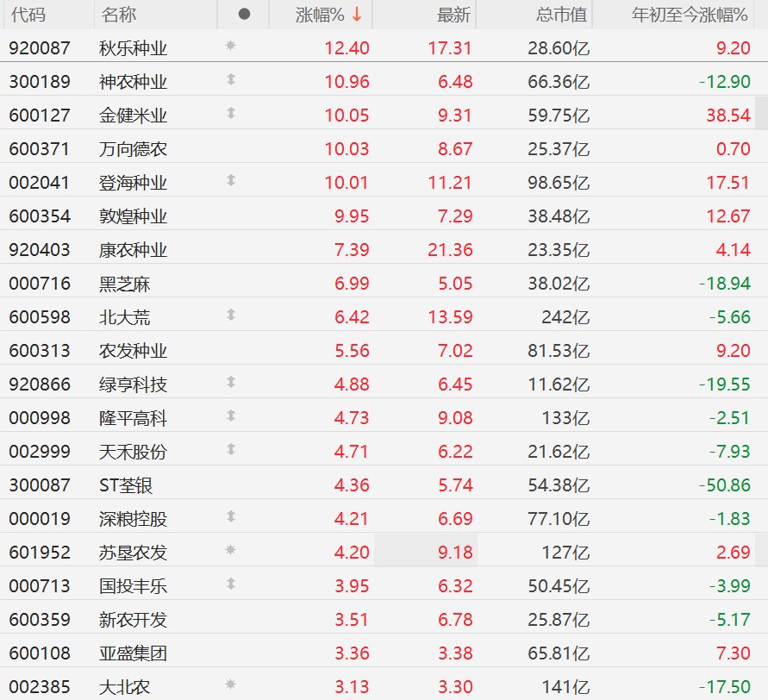Click the arrow marker icon in 登海种业 row

(x=231, y=180)
